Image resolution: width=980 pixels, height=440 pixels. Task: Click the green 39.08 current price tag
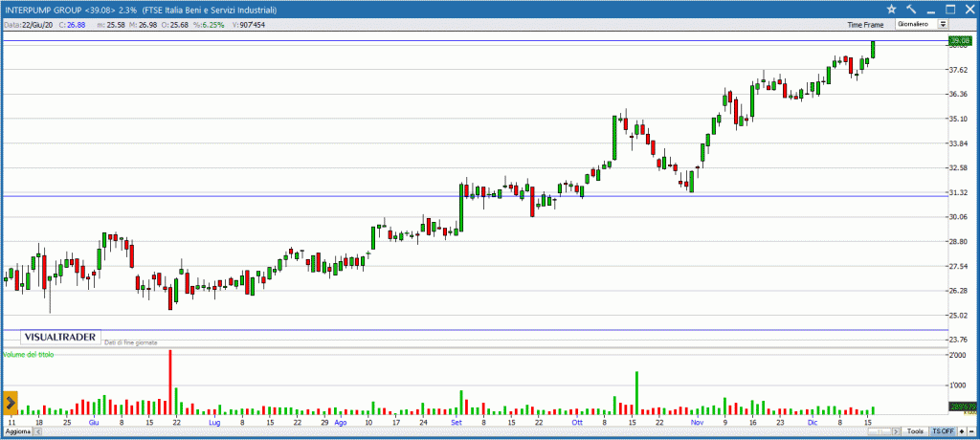click(x=959, y=41)
